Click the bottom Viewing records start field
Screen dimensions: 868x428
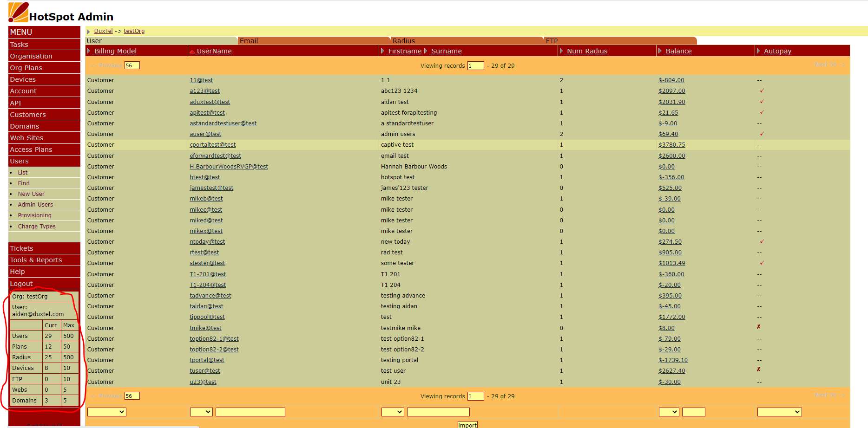click(x=476, y=396)
